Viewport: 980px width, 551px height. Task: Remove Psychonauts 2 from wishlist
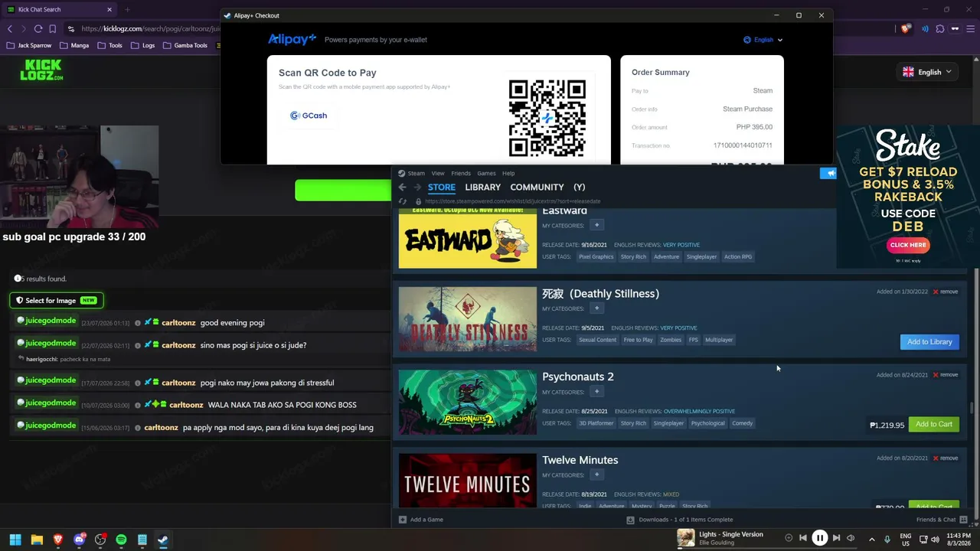coord(946,375)
